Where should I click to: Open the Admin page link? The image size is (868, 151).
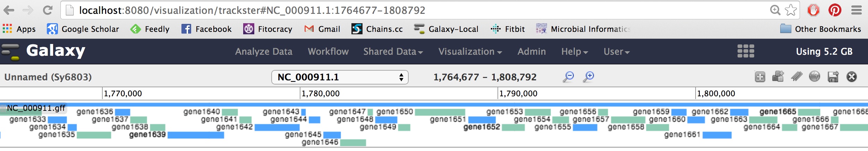click(x=531, y=52)
